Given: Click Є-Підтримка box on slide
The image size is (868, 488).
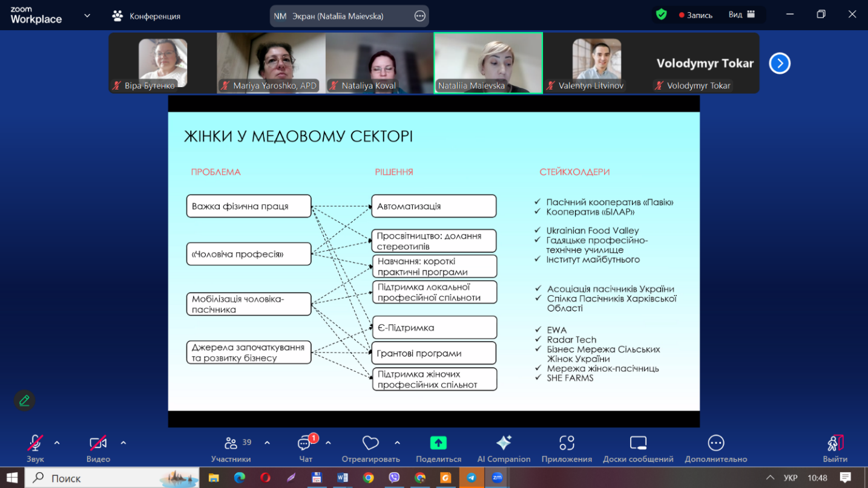Looking at the screenshot, I should coord(434,328).
